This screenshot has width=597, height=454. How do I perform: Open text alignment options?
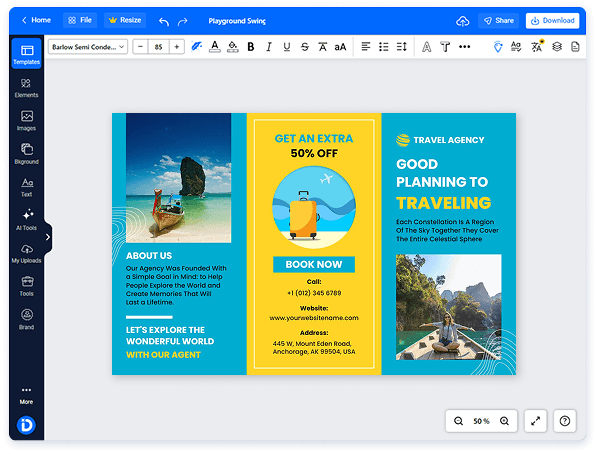tap(366, 46)
